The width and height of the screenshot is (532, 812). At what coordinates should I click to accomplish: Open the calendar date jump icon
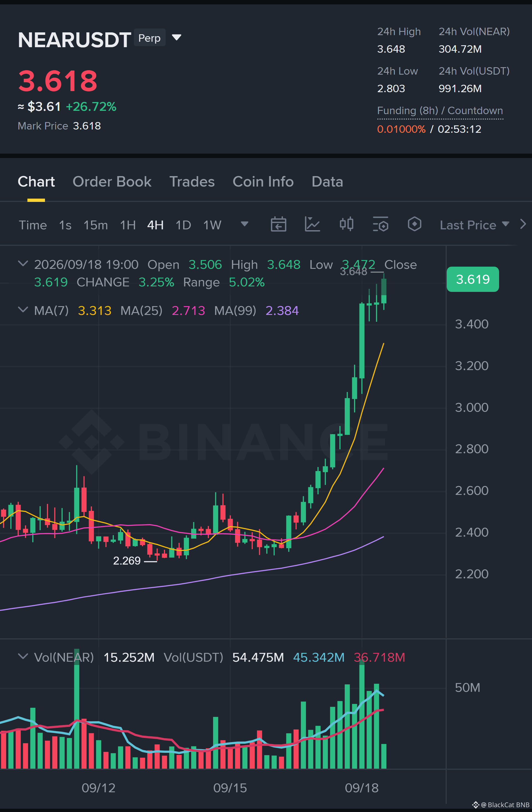(278, 224)
